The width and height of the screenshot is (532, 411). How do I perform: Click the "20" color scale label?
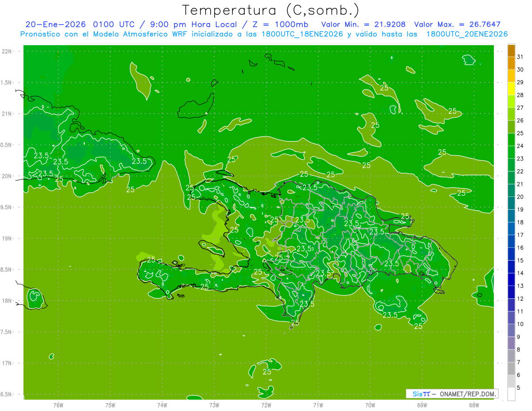520,197
